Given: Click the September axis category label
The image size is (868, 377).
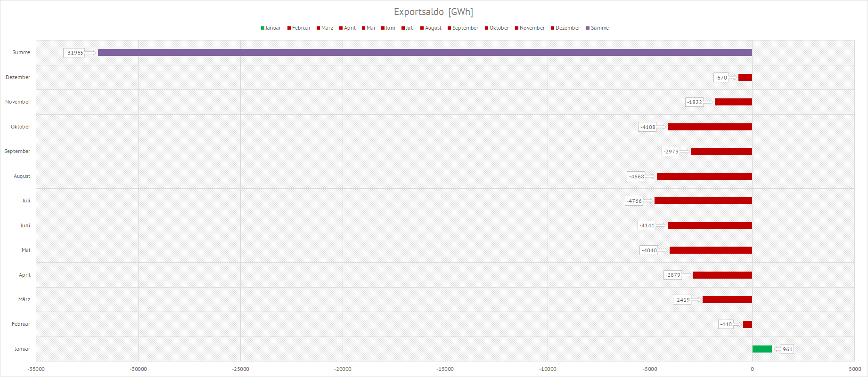Looking at the screenshot, I should pyautogui.click(x=17, y=152).
